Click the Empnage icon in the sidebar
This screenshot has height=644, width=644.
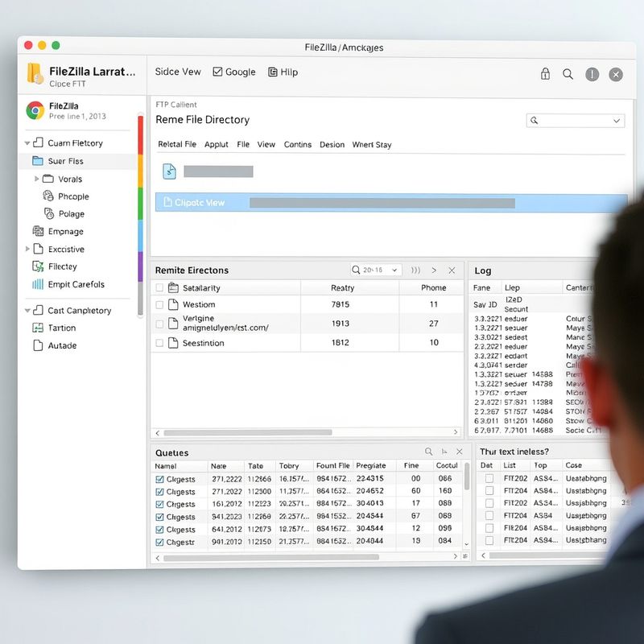click(38, 231)
